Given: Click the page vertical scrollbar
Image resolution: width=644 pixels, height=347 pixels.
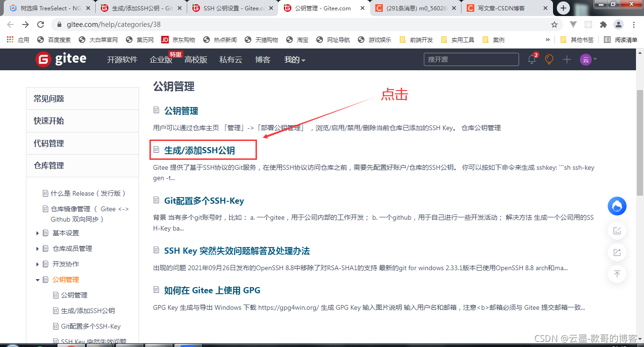Looking at the screenshot, I should 640,142.
